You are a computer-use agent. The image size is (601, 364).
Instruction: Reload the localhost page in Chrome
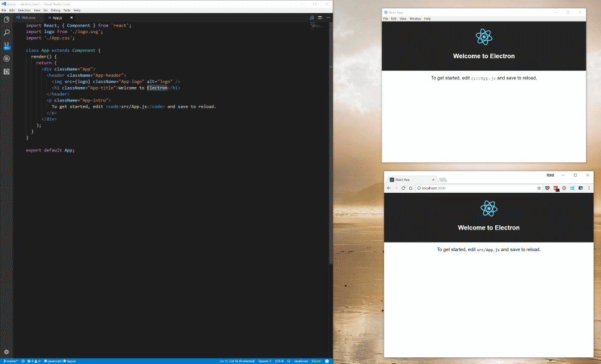pyautogui.click(x=403, y=188)
